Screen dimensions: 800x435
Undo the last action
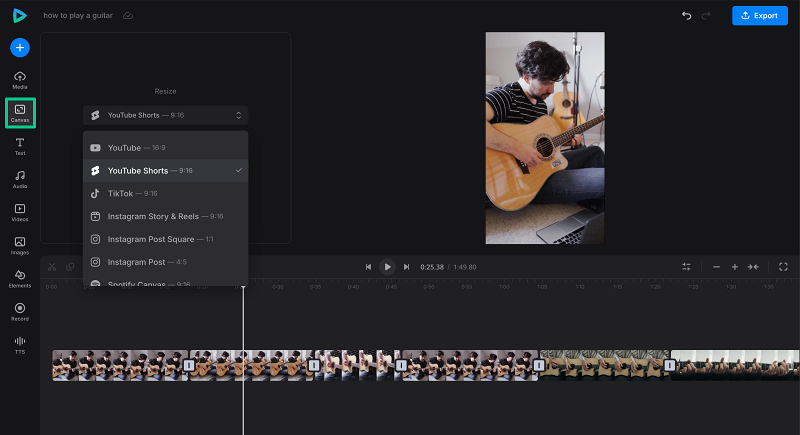click(x=687, y=16)
